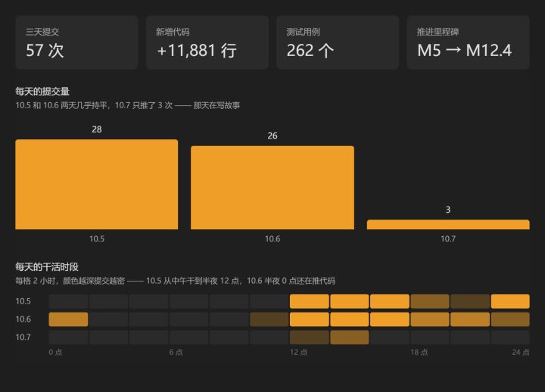This screenshot has height=392, width=545.
Task: Click the 6 点 time axis label
Action: [176, 352]
